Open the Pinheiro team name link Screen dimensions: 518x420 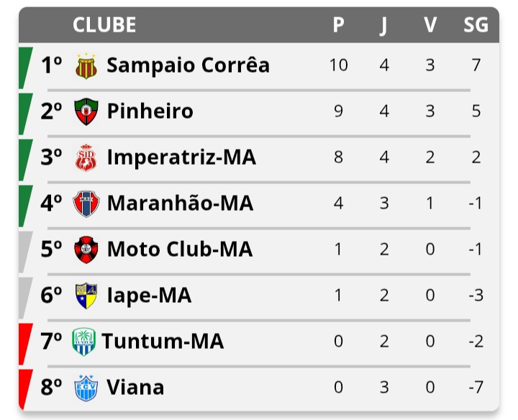150,111
